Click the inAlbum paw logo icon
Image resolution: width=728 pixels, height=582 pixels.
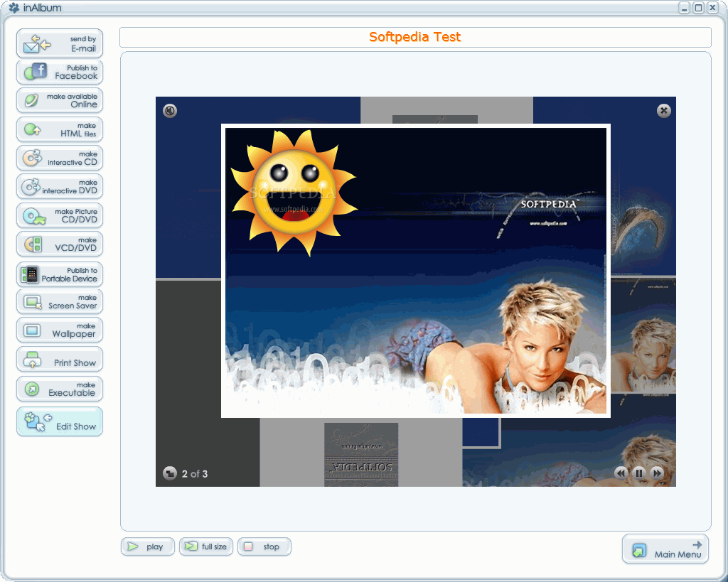point(14,8)
